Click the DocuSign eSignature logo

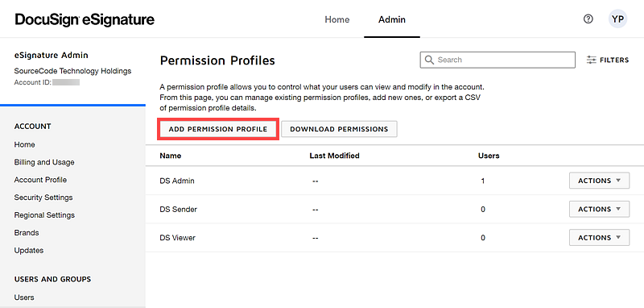[85, 19]
